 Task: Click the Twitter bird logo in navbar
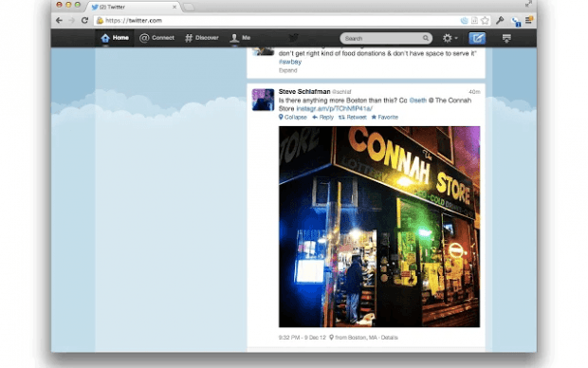coord(294,38)
